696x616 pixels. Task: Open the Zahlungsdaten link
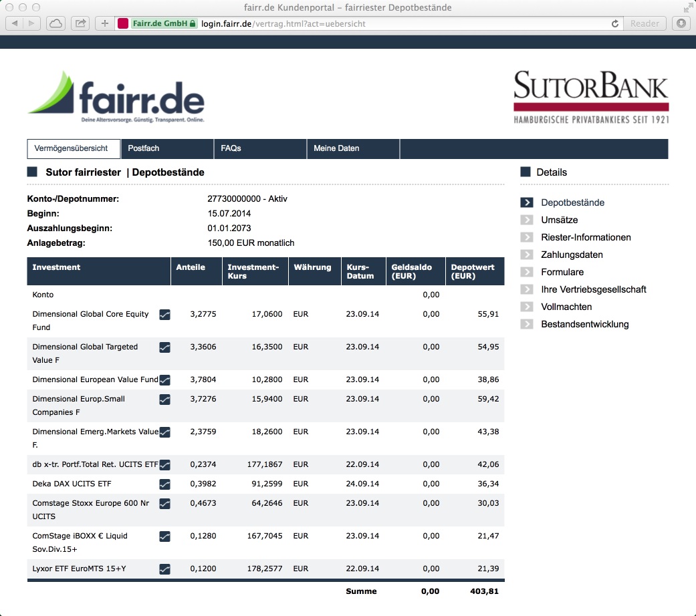point(572,255)
